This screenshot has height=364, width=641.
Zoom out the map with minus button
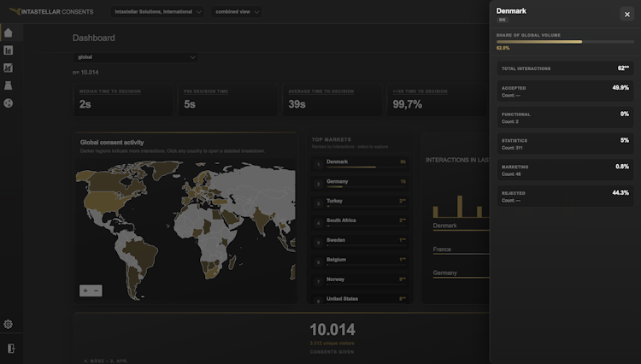(x=97, y=291)
